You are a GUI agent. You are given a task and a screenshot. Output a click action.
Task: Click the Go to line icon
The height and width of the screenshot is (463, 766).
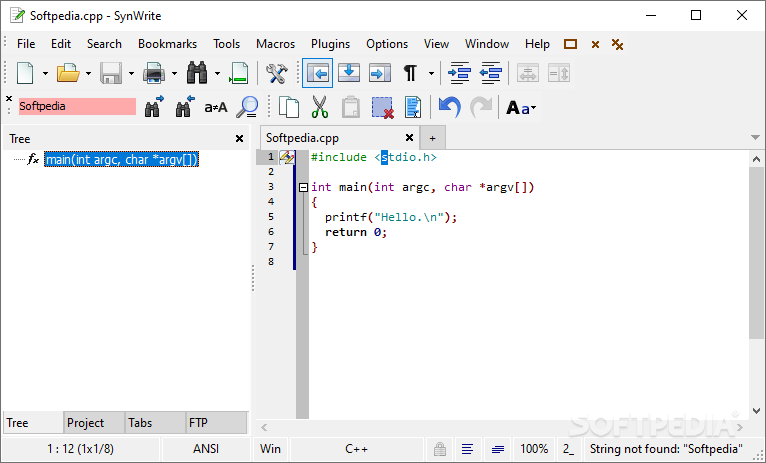(239, 73)
